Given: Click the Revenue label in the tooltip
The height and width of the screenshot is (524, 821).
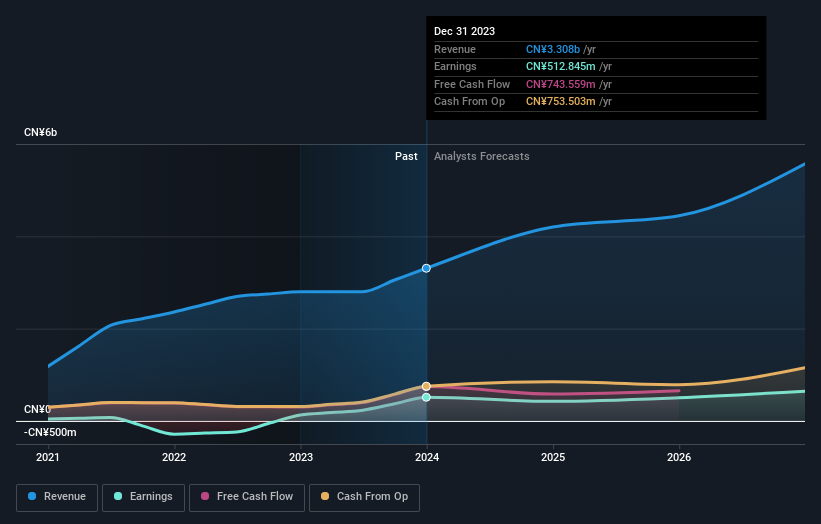Looking at the screenshot, I should [x=455, y=49].
